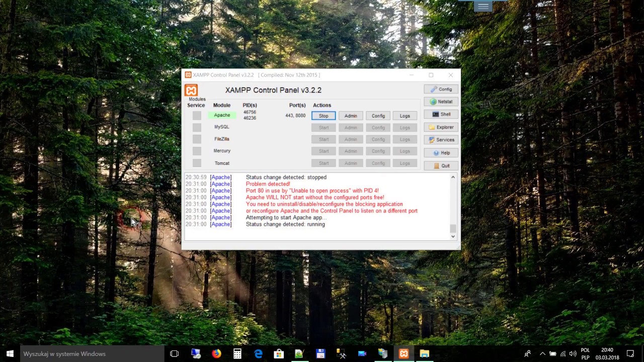Click the "Problem detected!" log line

click(268, 184)
